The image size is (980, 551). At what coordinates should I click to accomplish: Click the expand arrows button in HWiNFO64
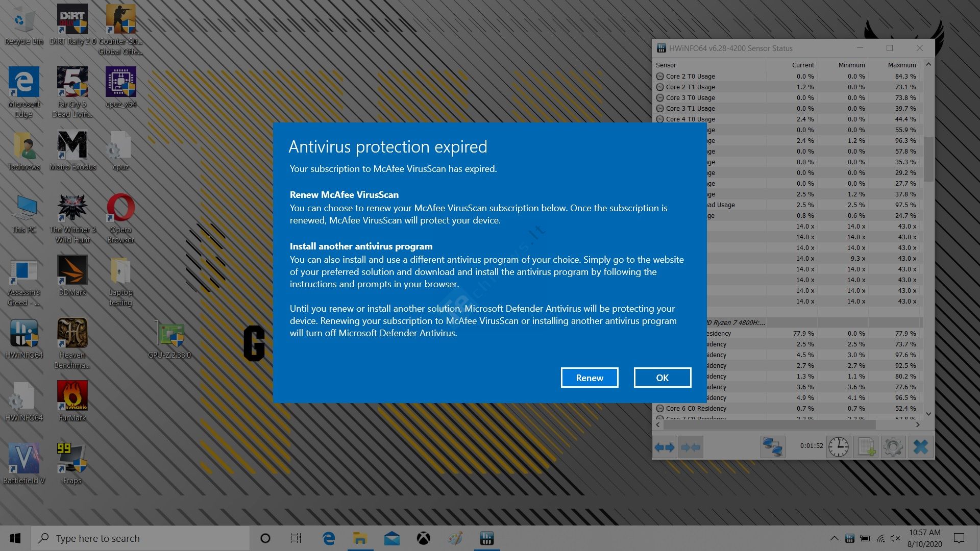pos(665,447)
